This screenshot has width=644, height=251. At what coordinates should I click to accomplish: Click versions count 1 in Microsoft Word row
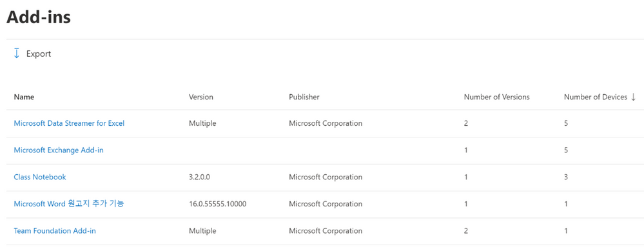click(x=465, y=204)
